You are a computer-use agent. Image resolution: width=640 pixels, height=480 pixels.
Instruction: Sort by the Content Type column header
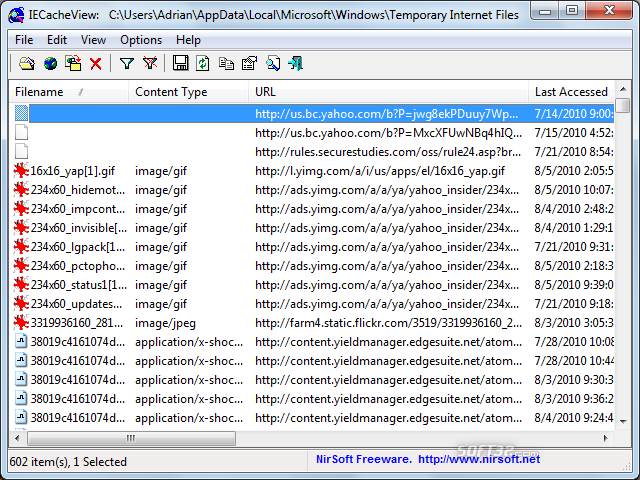188,92
